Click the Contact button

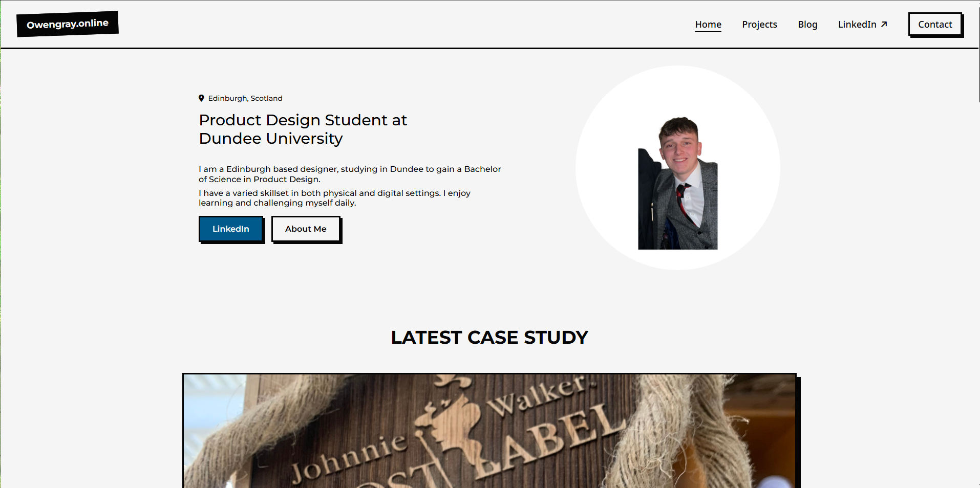pyautogui.click(x=935, y=25)
